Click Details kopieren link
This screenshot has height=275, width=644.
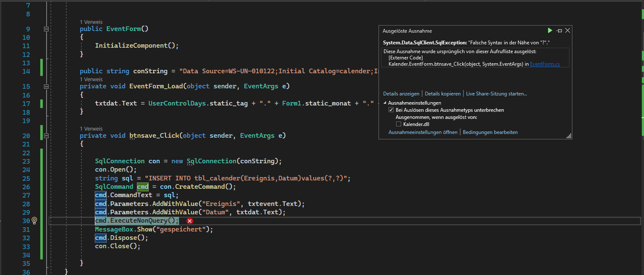click(443, 94)
